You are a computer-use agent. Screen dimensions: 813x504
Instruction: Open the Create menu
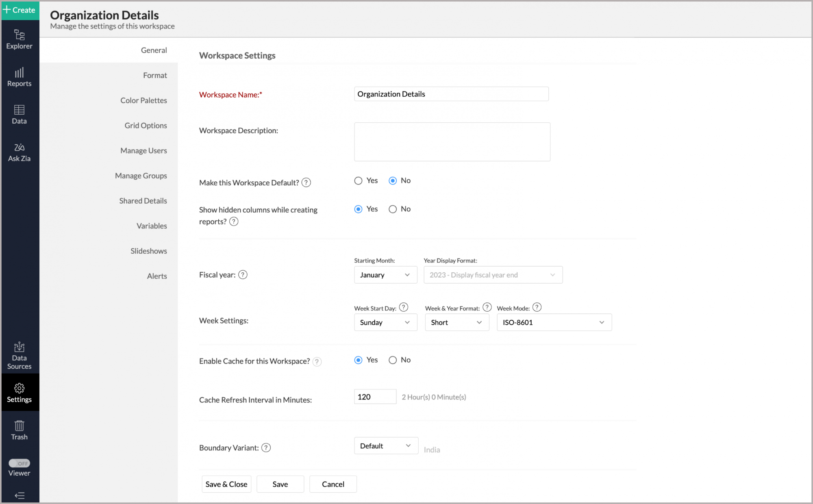click(x=20, y=10)
